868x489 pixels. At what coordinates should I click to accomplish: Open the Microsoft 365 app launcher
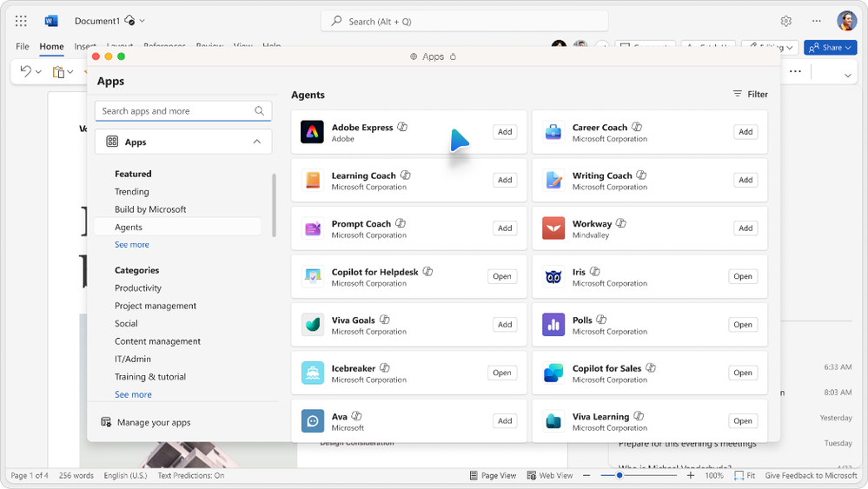coord(21,21)
